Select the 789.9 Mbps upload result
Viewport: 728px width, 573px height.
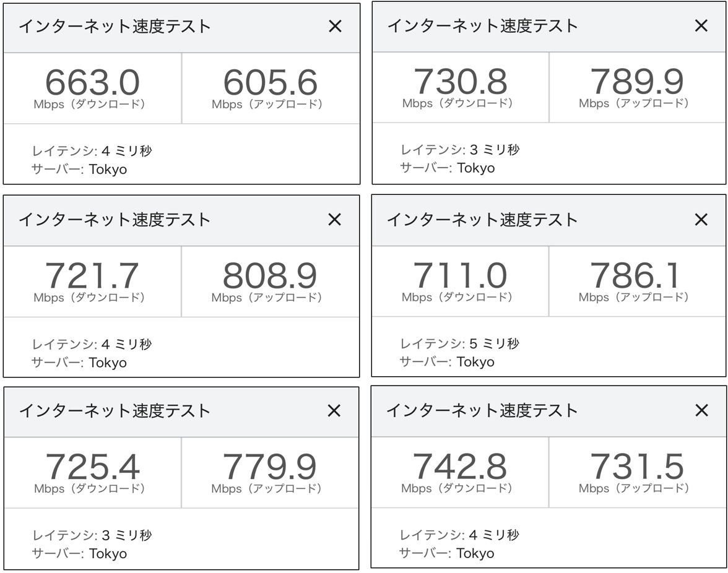click(636, 82)
